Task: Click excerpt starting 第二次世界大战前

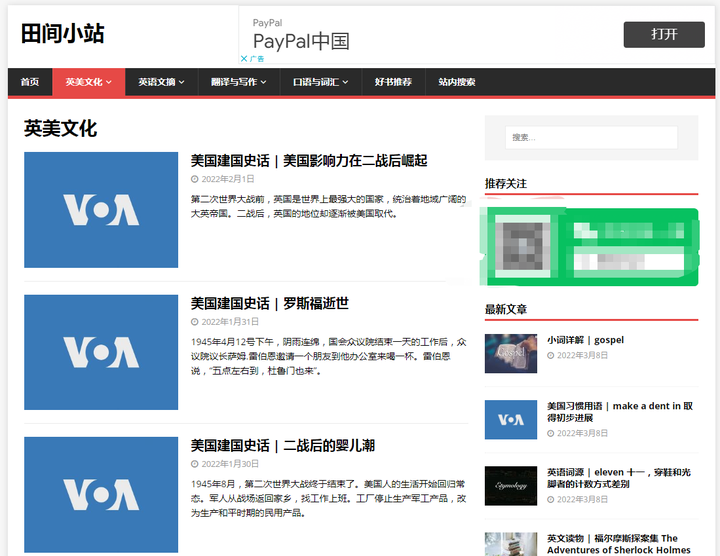Action: tap(328, 206)
